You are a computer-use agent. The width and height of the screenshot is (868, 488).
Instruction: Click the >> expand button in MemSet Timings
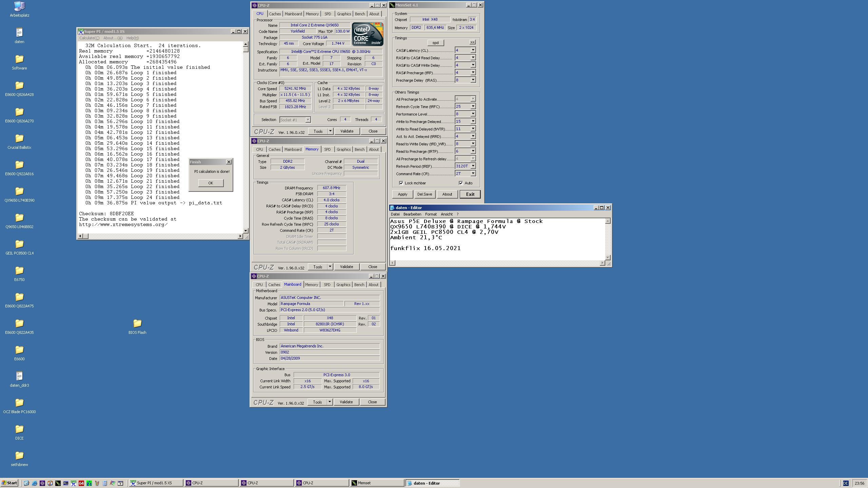[472, 42]
